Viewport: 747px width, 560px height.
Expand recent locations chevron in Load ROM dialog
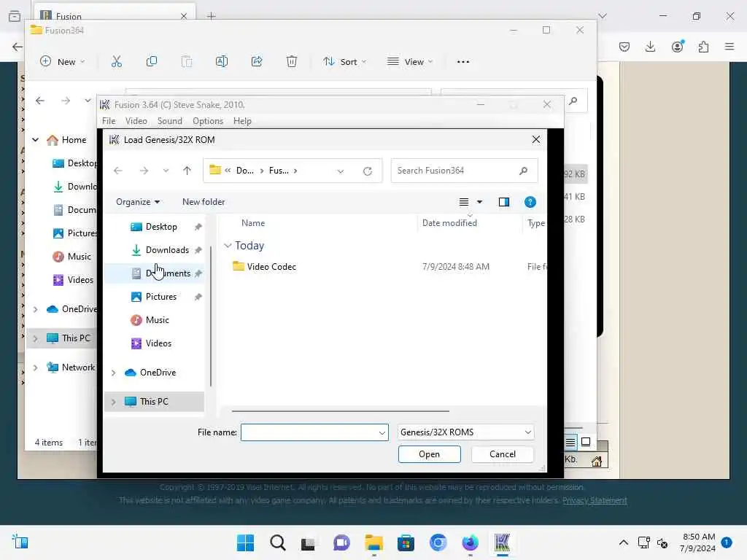click(166, 171)
